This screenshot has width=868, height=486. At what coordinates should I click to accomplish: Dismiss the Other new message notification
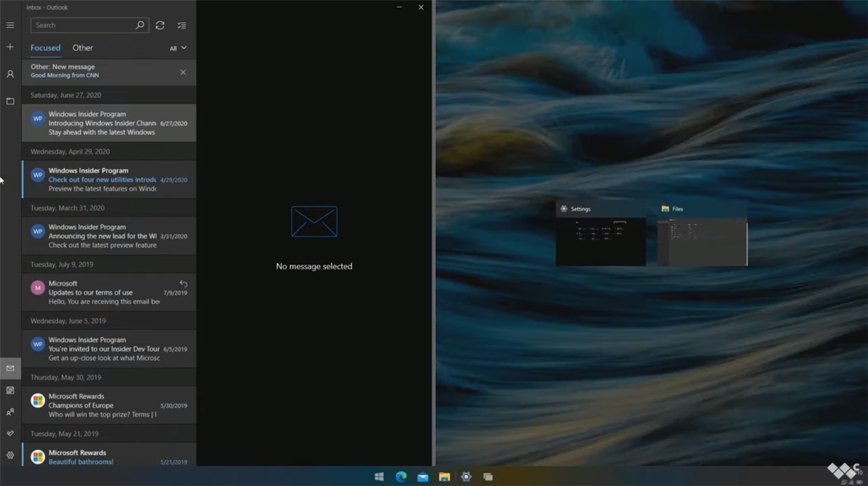183,72
